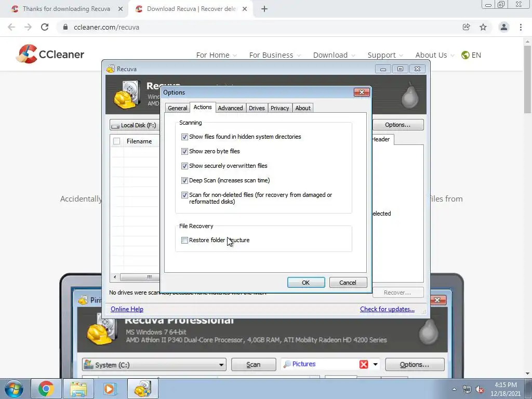Select the Actions tab
This screenshot has height=399, width=532.
pyautogui.click(x=203, y=107)
